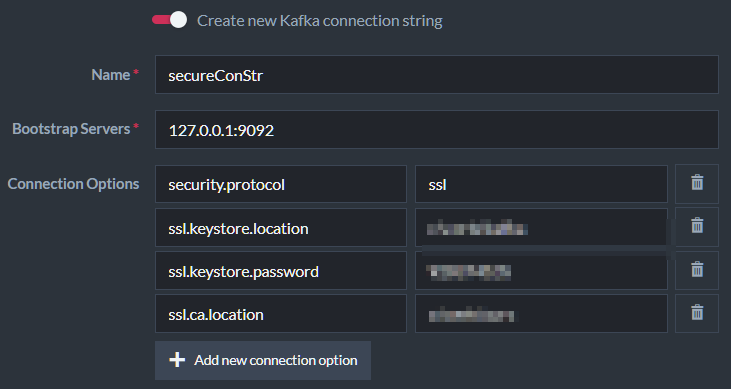The width and height of the screenshot is (731, 389).
Task: Click Add new connection option button
Action: (263, 360)
